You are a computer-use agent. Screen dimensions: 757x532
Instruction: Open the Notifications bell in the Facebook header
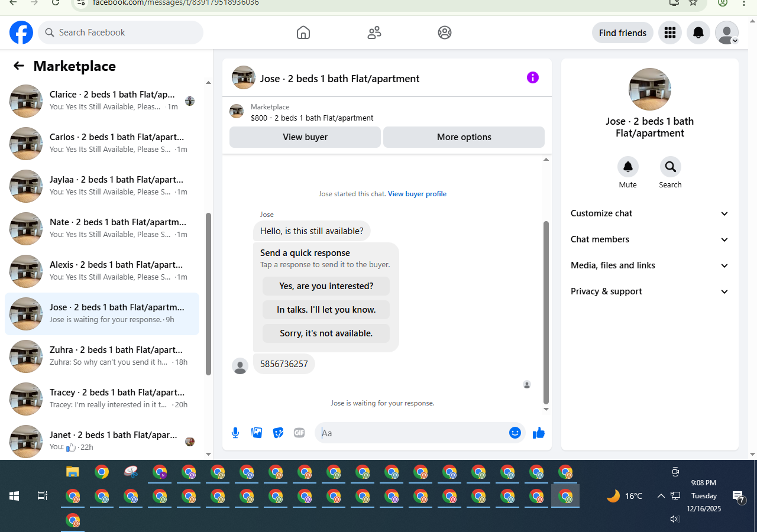coord(698,33)
